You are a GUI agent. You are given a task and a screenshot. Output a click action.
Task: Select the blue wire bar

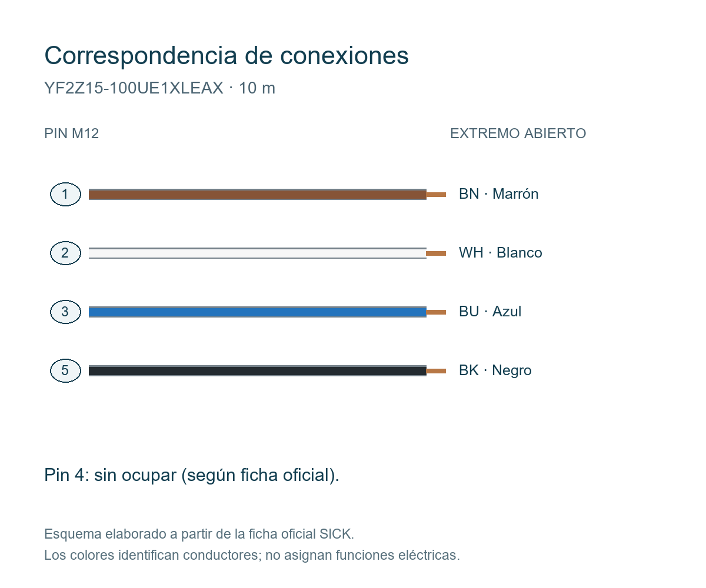tap(258, 312)
